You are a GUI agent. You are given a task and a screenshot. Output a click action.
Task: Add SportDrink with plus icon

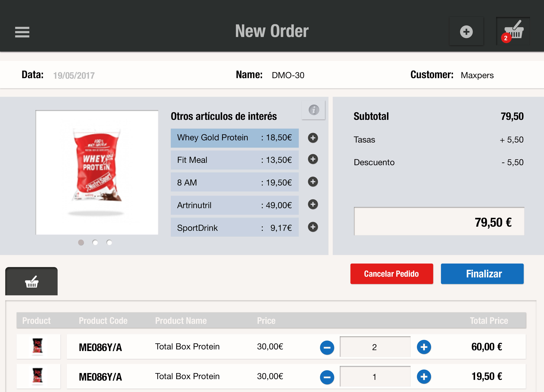point(313,227)
